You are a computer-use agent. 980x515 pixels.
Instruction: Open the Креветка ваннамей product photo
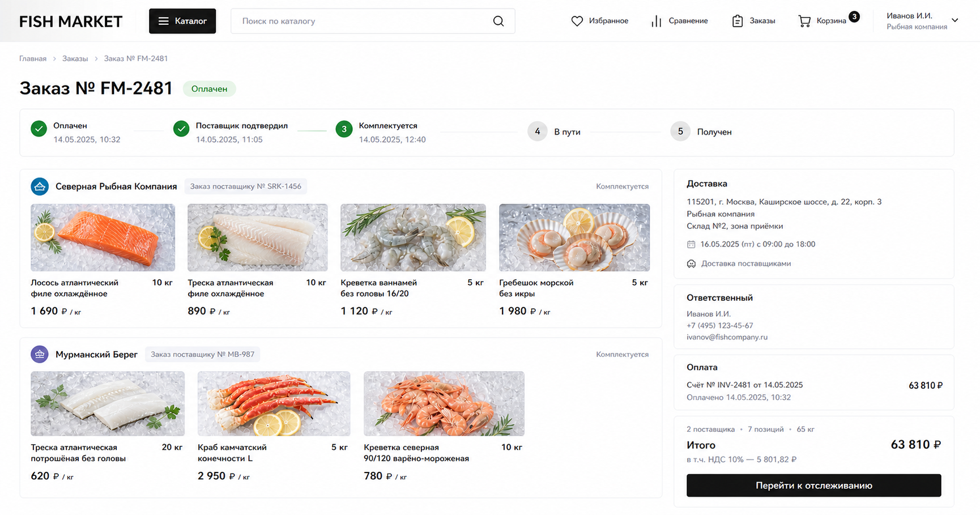click(x=413, y=237)
